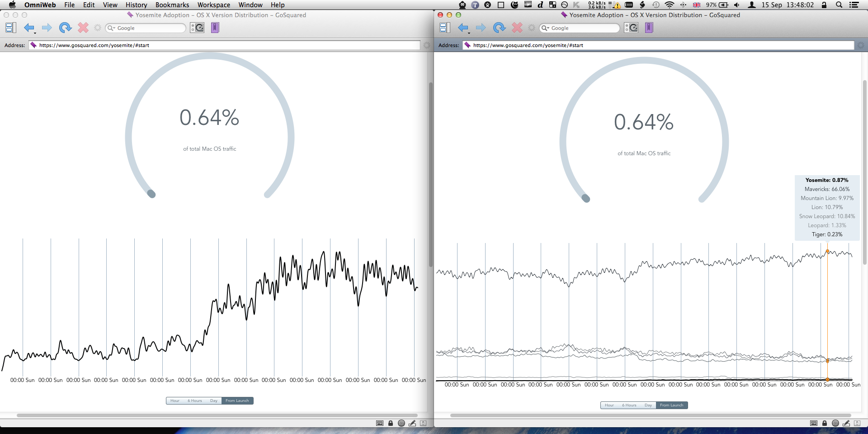Image resolution: width=868 pixels, height=434 pixels.
Task: Click purple bookmark icon in left window
Action: click(215, 28)
